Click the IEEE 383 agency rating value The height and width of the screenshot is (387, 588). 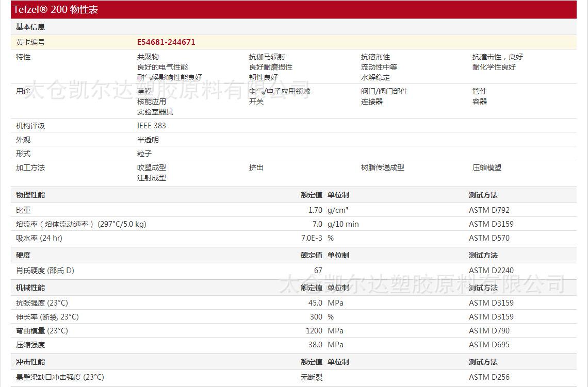(x=151, y=126)
